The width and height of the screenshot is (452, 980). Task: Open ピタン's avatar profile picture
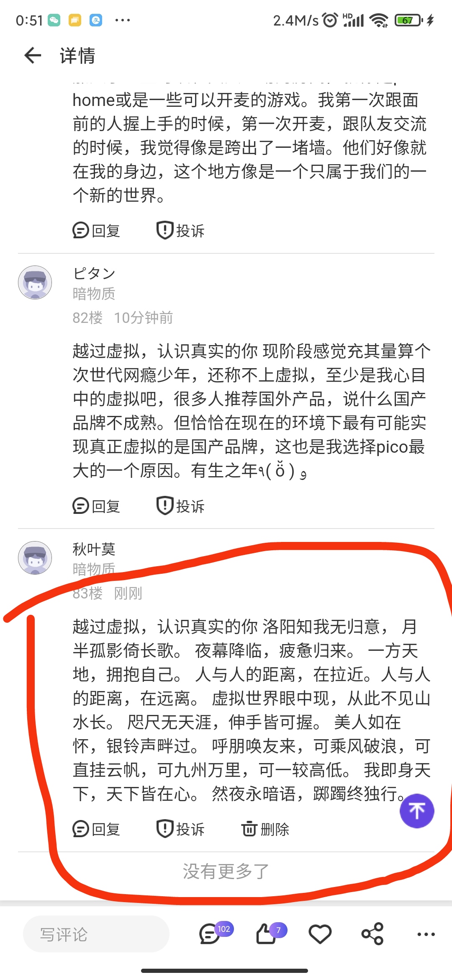pyautogui.click(x=35, y=282)
